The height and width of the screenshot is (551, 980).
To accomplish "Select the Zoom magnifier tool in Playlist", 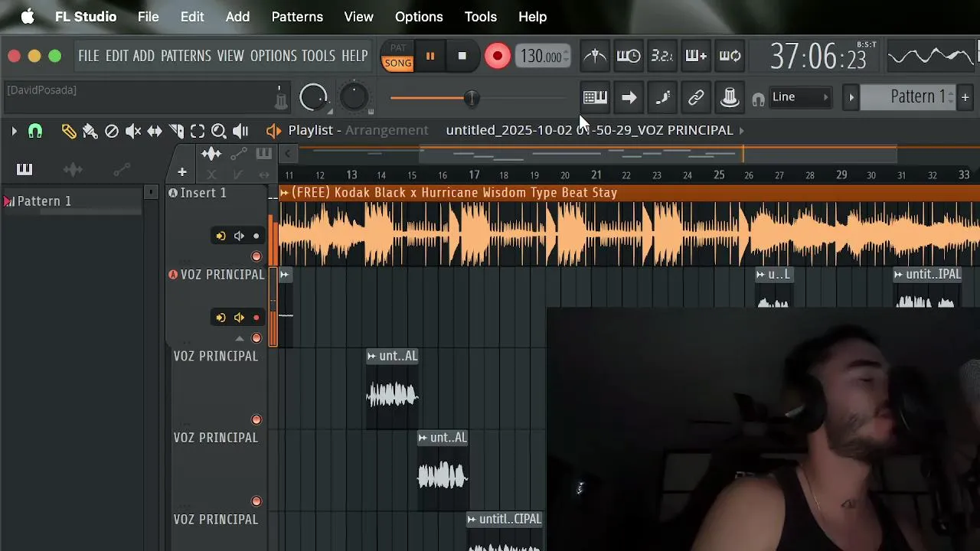I will [218, 131].
